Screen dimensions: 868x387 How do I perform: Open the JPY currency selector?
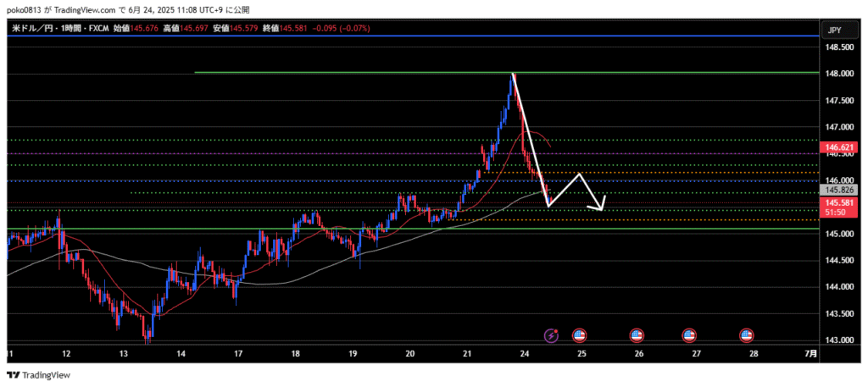834,30
